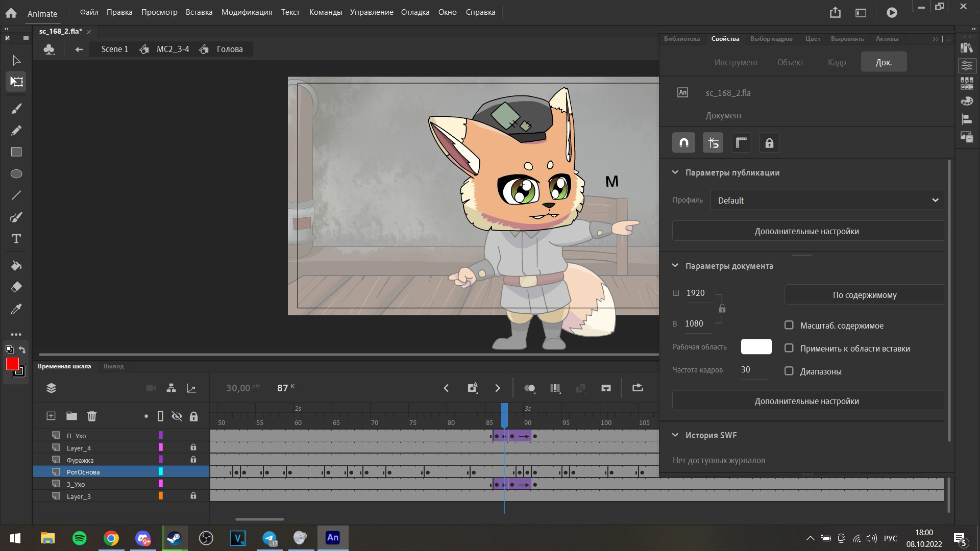
Task: Open the Профиль Default dropdown
Action: [827, 201]
